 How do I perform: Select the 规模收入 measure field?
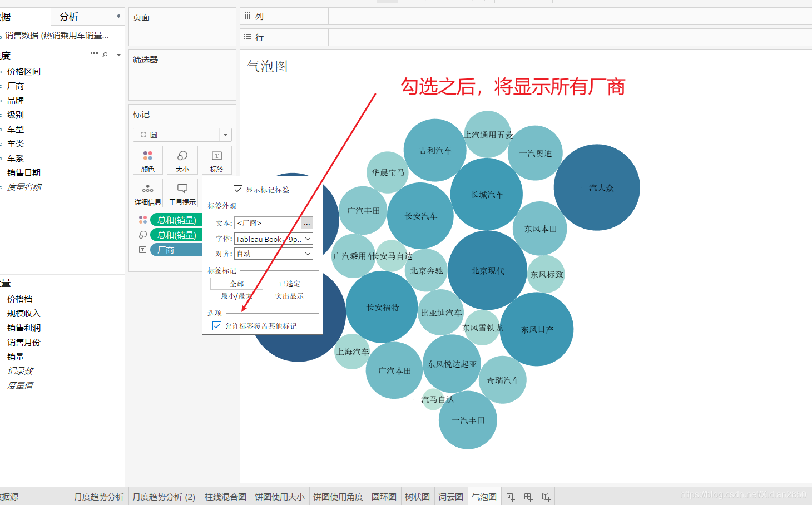(x=24, y=313)
